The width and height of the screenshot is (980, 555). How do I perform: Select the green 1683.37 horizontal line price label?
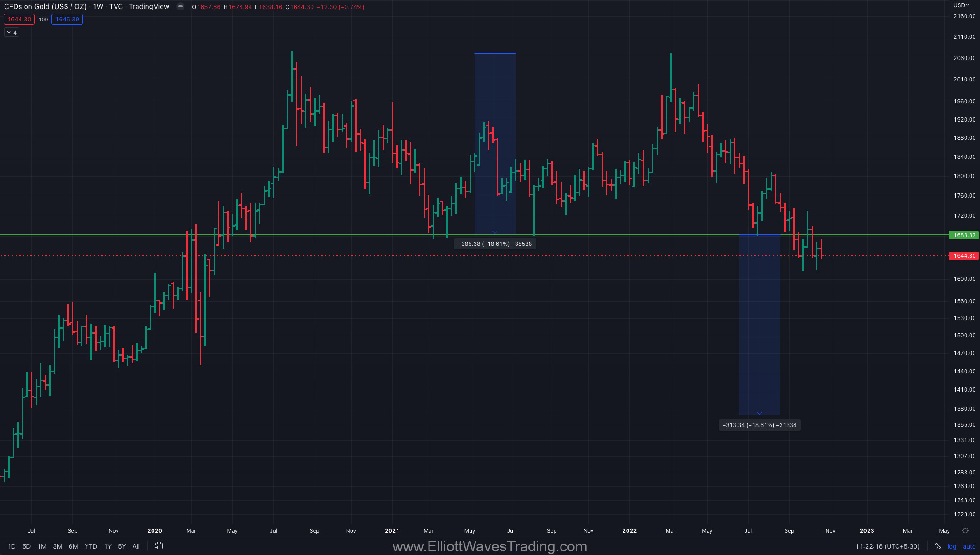pyautogui.click(x=964, y=235)
